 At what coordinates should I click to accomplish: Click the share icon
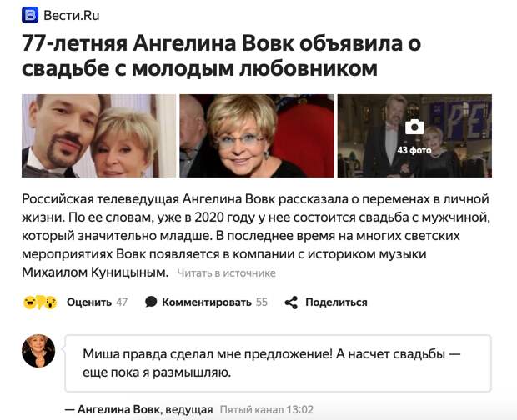pos(291,302)
